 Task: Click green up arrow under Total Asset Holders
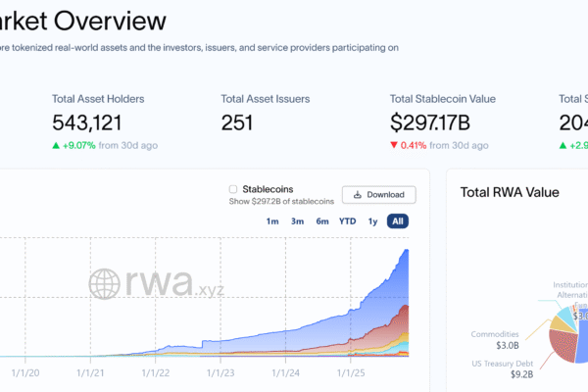pyautogui.click(x=57, y=146)
